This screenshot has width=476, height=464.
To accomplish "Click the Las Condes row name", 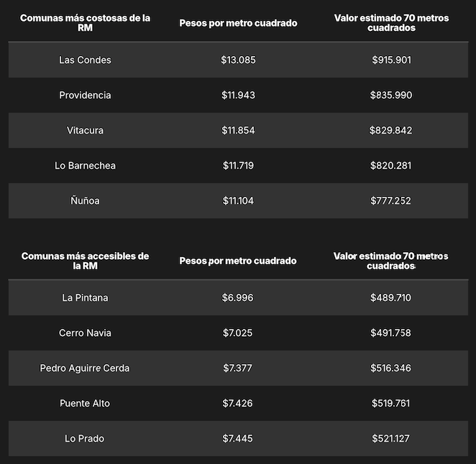I will (85, 60).
